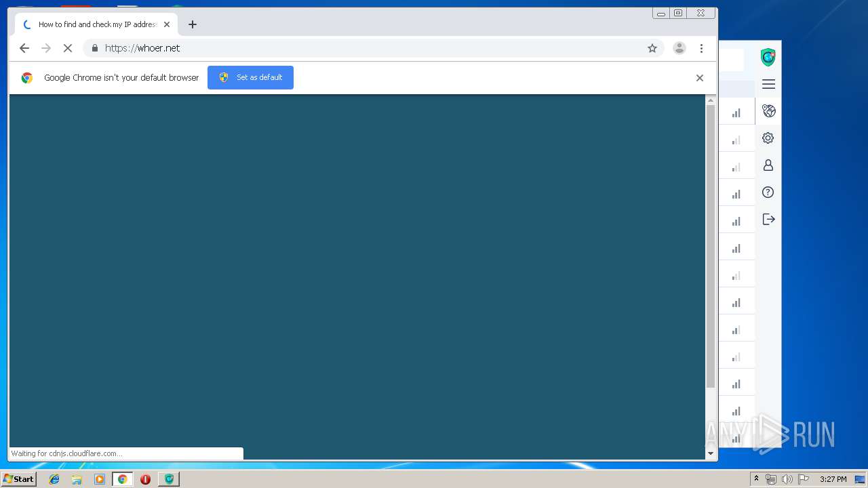This screenshot has height=488, width=868.
Task: Open the Action Center flag icon
Action: click(803, 479)
